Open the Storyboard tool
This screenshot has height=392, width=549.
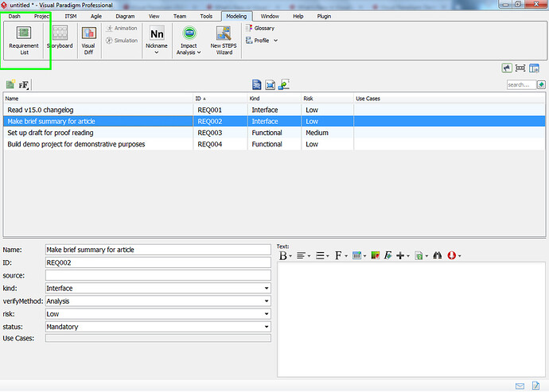(60, 37)
